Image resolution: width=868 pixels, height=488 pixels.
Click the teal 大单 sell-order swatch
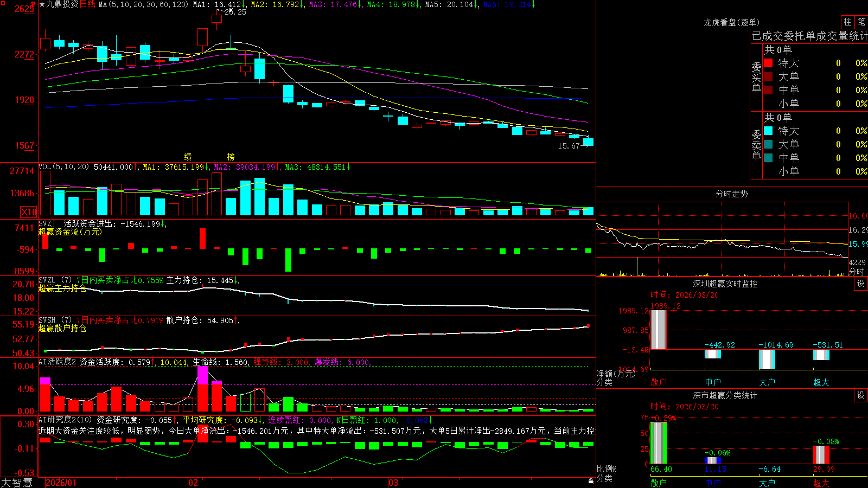pos(768,144)
